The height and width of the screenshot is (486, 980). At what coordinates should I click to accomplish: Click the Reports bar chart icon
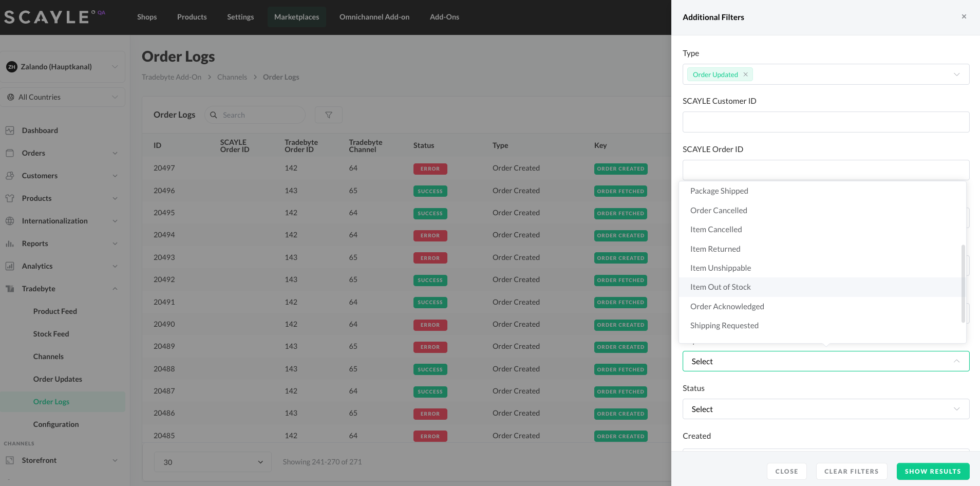coord(10,244)
